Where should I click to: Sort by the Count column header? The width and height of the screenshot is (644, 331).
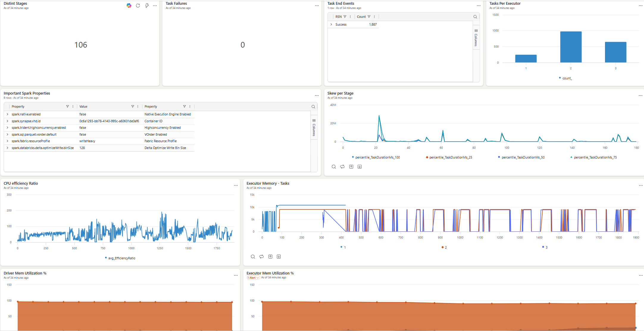tap(361, 17)
